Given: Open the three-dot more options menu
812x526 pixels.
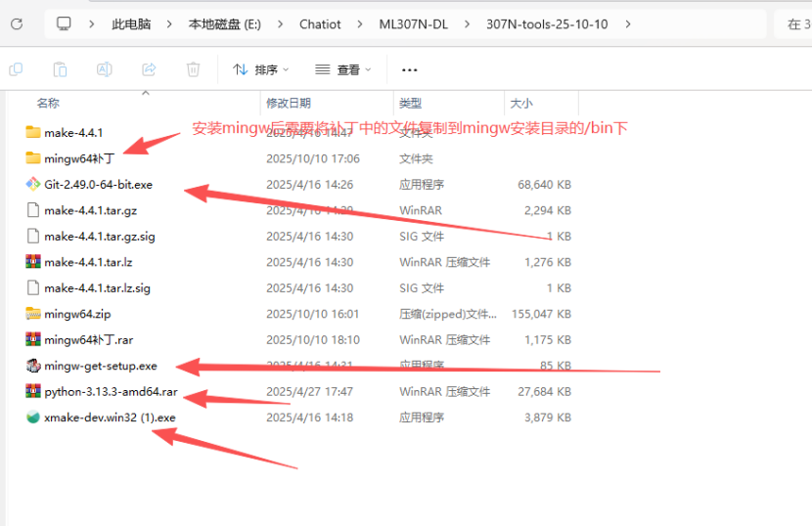Looking at the screenshot, I should 410,69.
